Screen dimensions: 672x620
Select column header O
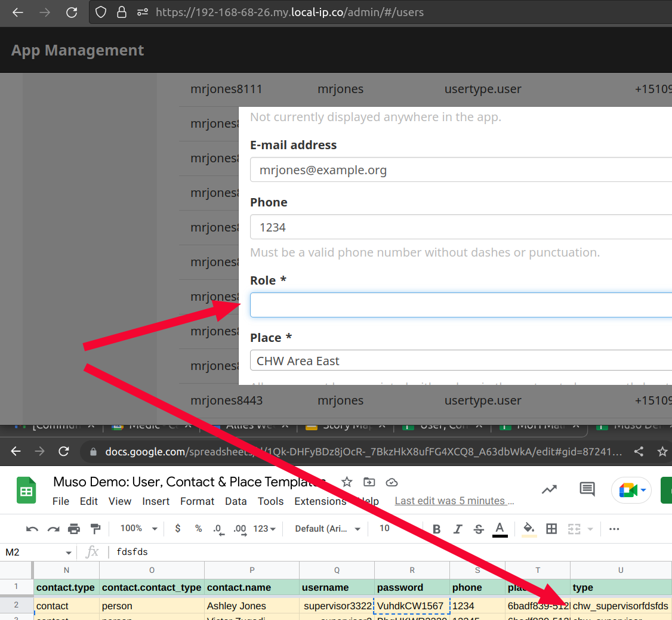click(x=152, y=570)
